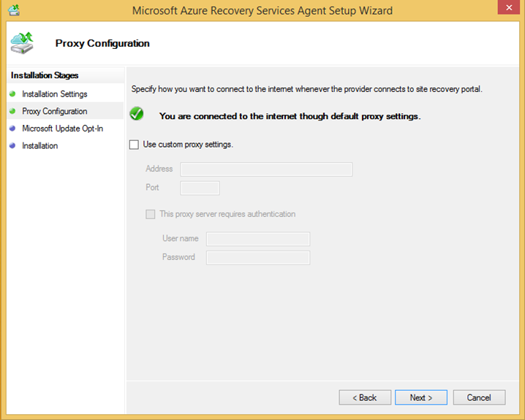Viewport: 525px width, 420px height.
Task: Click purple bullet beside Installation stage
Action: (x=12, y=145)
